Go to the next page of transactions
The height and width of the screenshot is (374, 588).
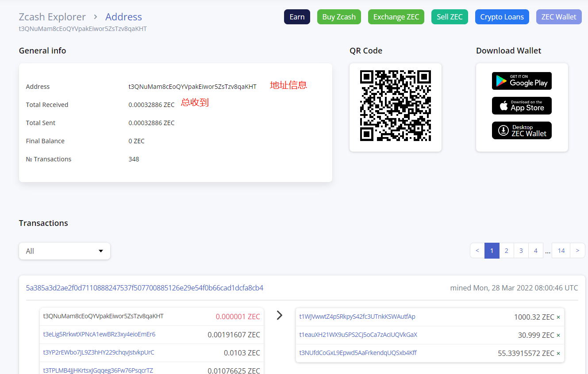pyautogui.click(x=577, y=251)
